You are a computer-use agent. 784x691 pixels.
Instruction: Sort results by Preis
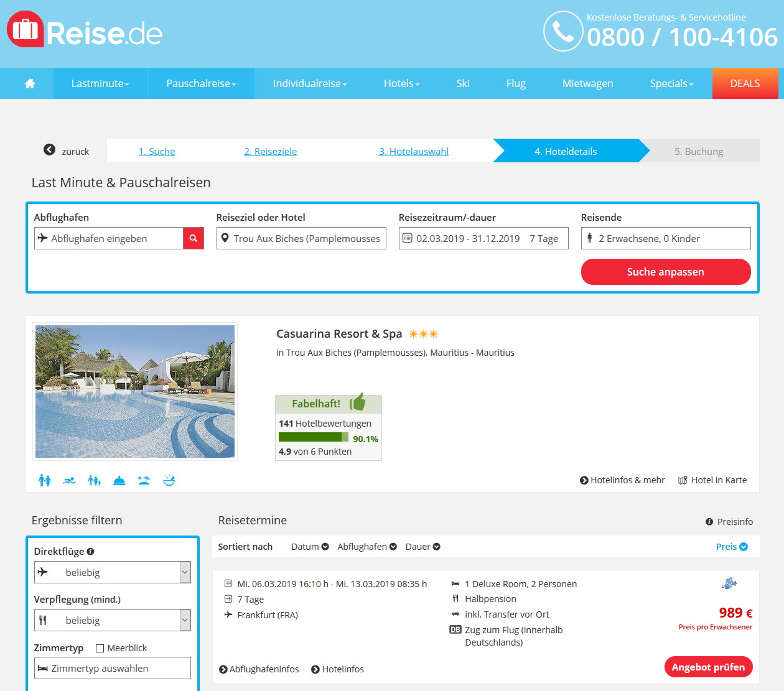(x=732, y=547)
